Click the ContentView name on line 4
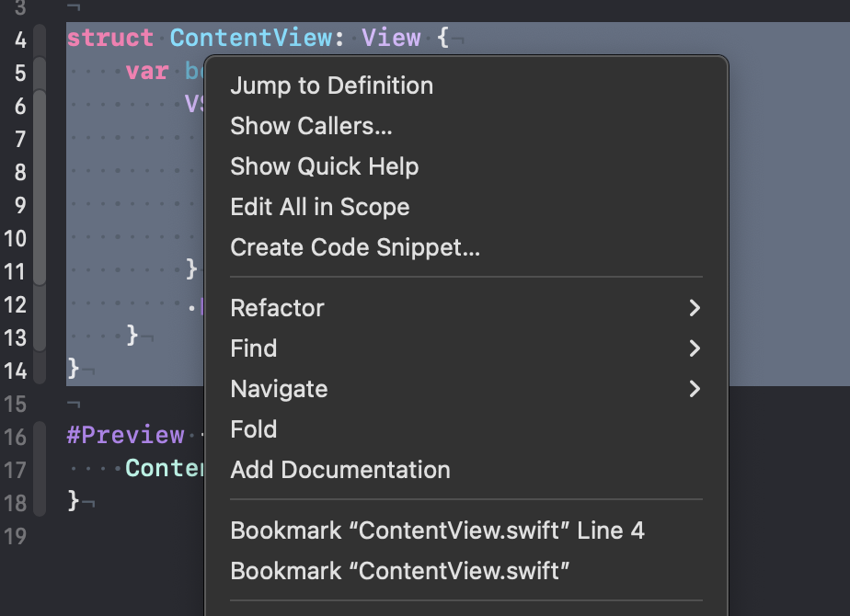This screenshot has height=616, width=850. [x=250, y=39]
